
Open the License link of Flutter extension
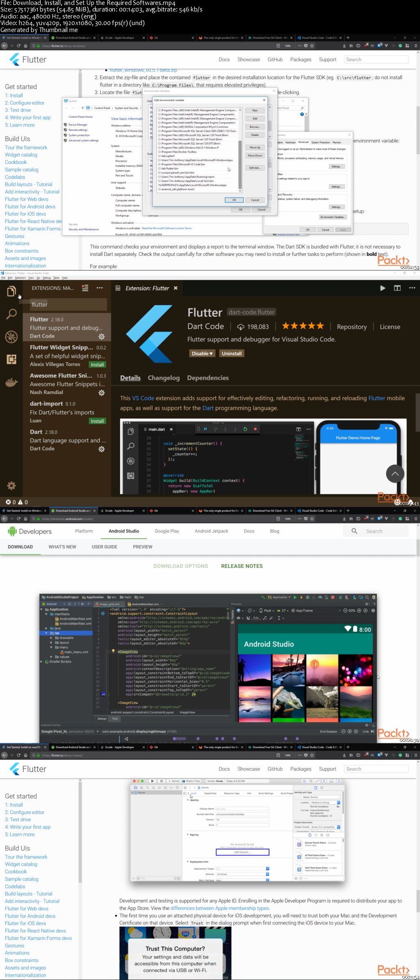pyautogui.click(x=390, y=327)
